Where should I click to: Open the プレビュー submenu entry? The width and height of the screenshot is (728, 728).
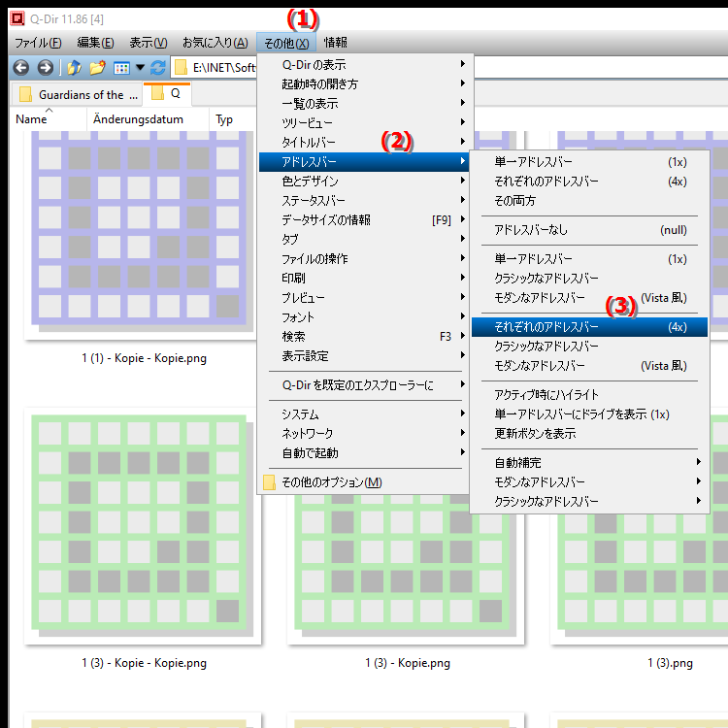[364, 298]
